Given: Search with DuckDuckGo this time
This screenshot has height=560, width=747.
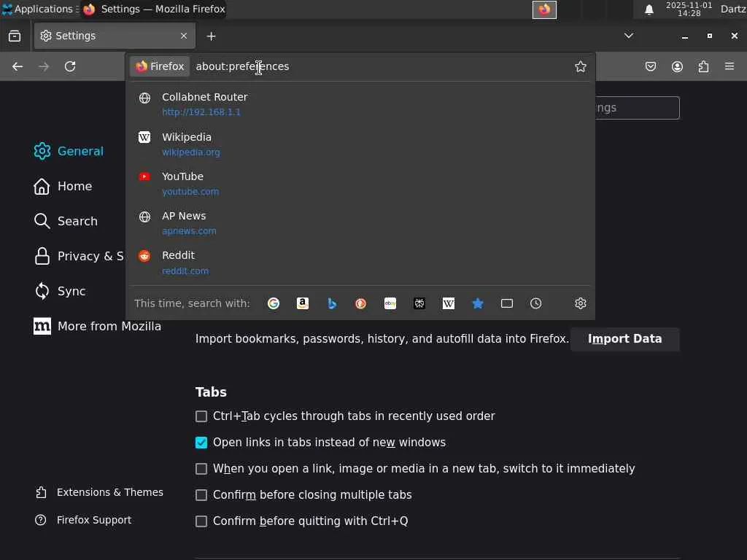Looking at the screenshot, I should tap(360, 303).
